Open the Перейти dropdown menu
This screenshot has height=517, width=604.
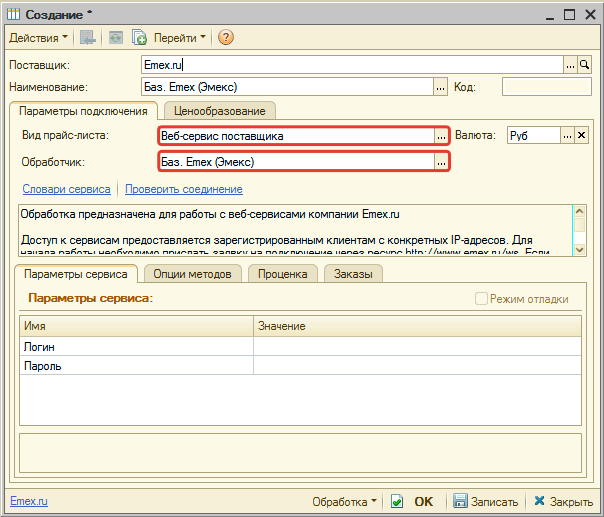180,38
